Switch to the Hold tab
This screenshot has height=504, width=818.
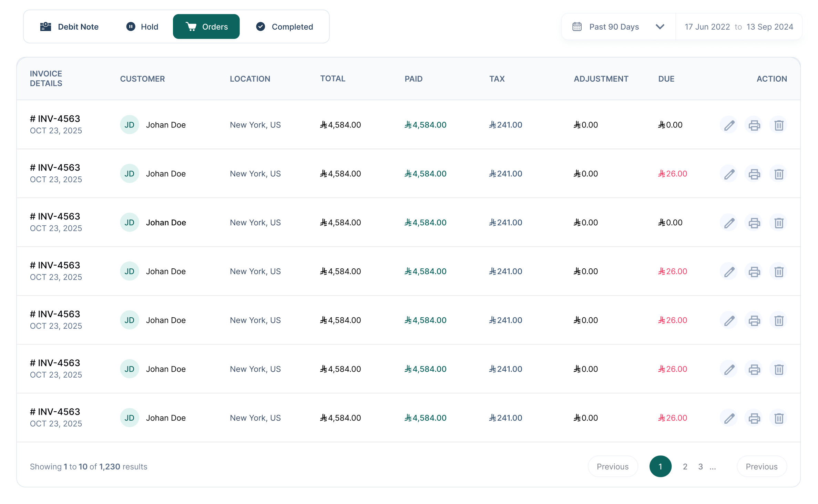142,27
